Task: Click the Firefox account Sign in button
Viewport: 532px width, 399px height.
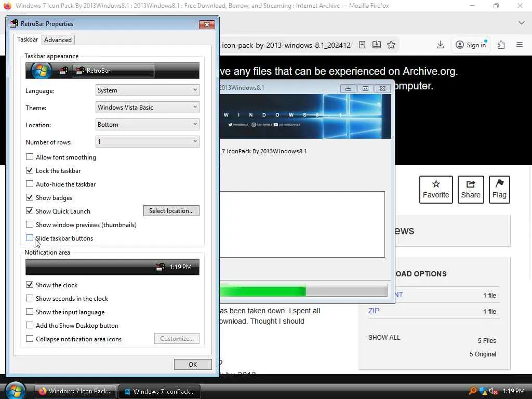Action: (x=471, y=45)
